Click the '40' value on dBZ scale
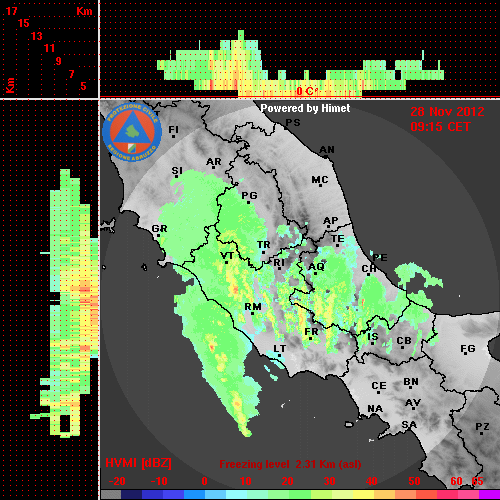 pos(371,481)
